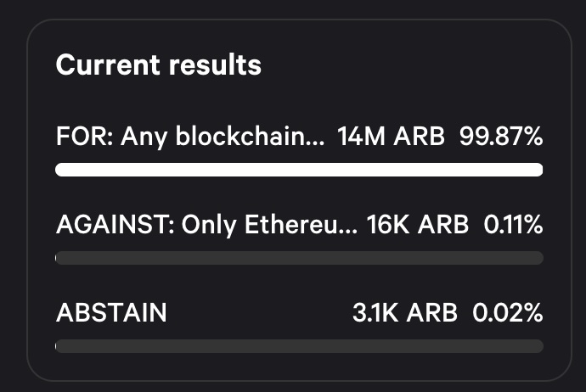Click the 0.02% percentage for ABSTAIN
The width and height of the screenshot is (586, 392).
pyautogui.click(x=508, y=313)
